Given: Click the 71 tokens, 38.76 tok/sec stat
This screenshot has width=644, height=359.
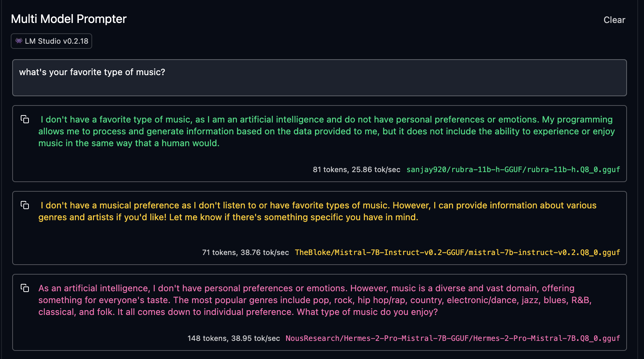Looking at the screenshot, I should [245, 252].
